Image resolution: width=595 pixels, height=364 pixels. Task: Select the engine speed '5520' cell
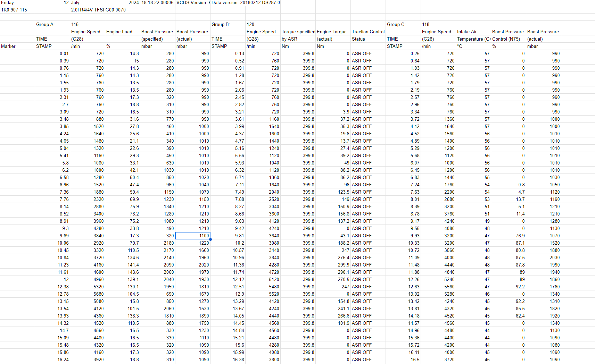coord(263,294)
